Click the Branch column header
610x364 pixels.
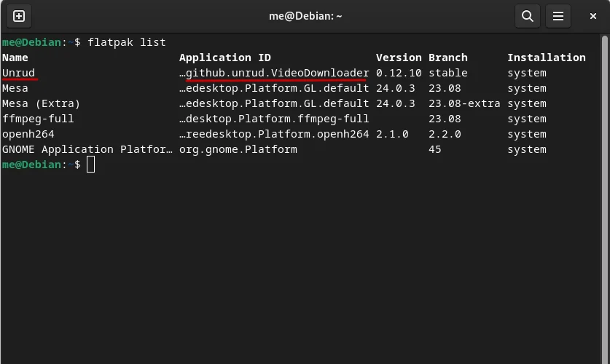tap(447, 58)
